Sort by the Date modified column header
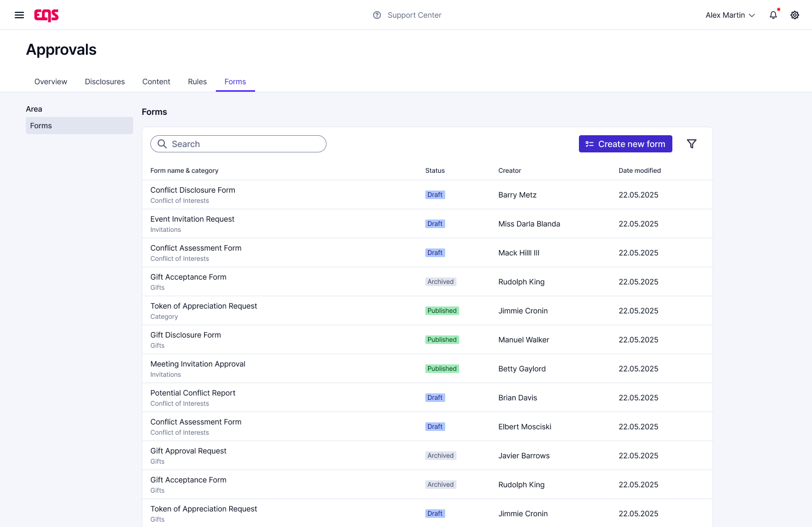Viewport: 812px width, 527px height. [640, 171]
